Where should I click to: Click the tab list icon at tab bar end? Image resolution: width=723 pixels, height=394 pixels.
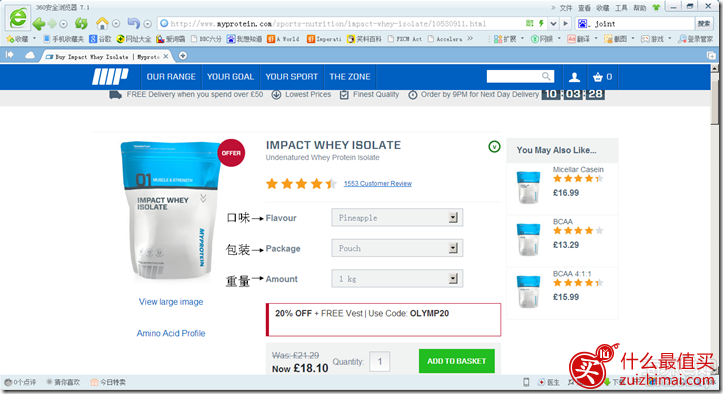pos(711,56)
